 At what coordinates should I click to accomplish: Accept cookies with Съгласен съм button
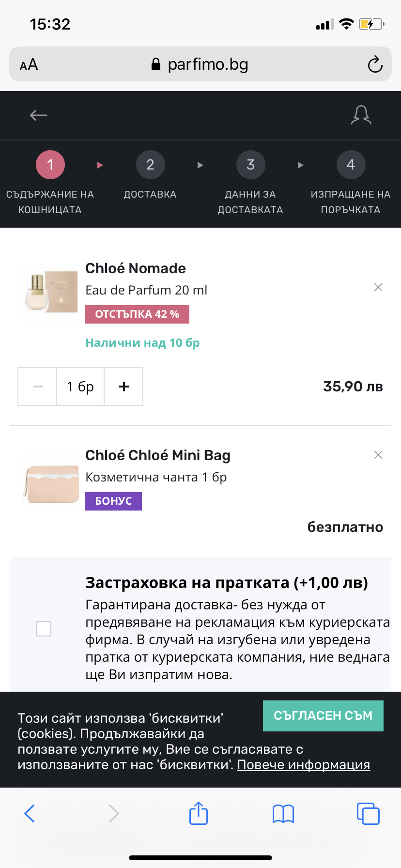[323, 715]
